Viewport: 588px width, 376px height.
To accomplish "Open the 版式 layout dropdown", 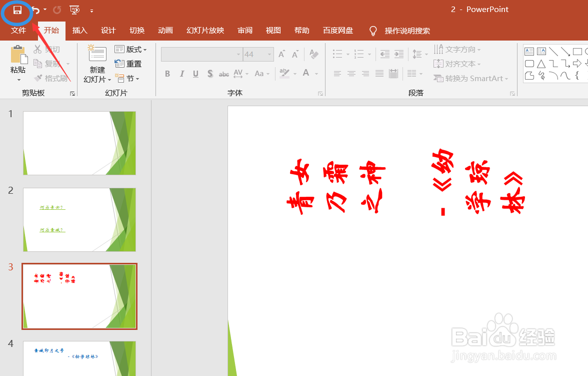I will [130, 49].
